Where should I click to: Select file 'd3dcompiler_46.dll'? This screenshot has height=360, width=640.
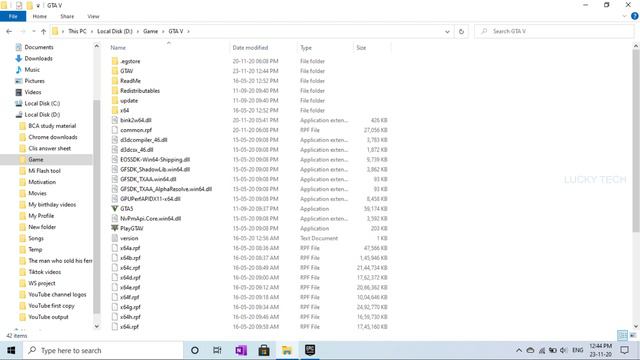(144, 140)
